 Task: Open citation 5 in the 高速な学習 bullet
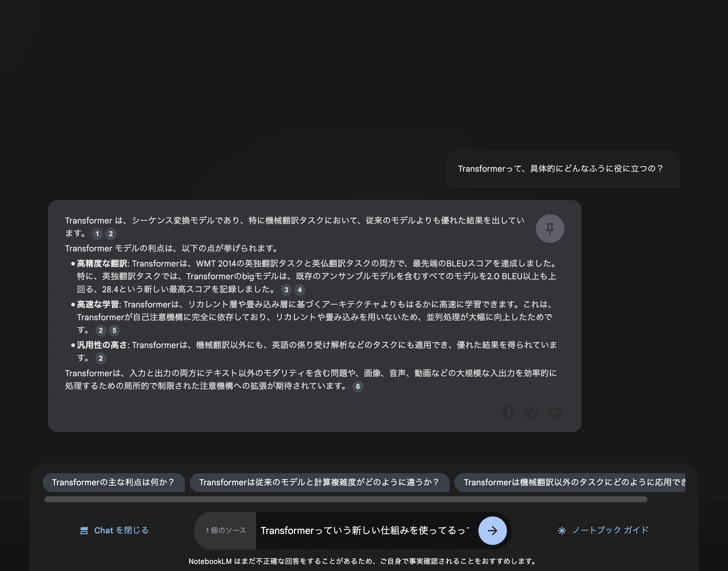click(x=114, y=331)
